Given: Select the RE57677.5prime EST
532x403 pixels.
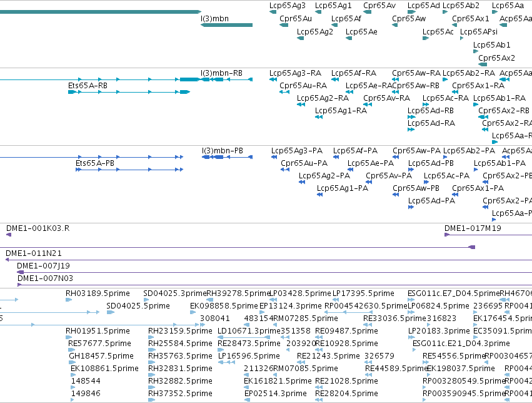Looking at the screenshot, I should (x=99, y=344).
